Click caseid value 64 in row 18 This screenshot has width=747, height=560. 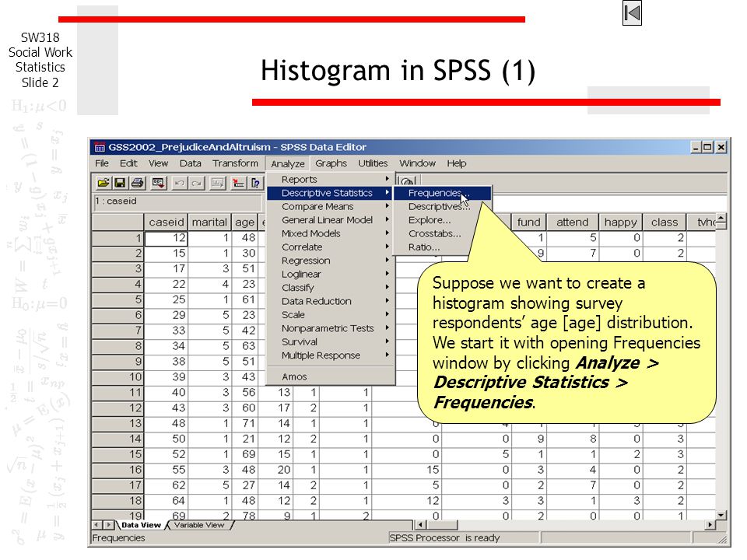[x=166, y=500]
